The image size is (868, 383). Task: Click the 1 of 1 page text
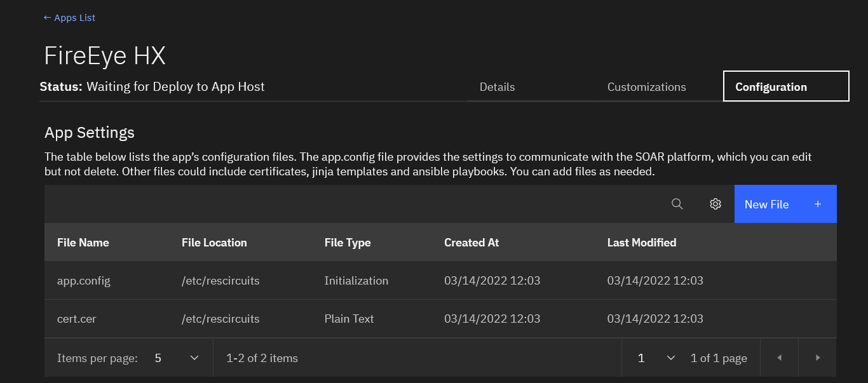719,358
